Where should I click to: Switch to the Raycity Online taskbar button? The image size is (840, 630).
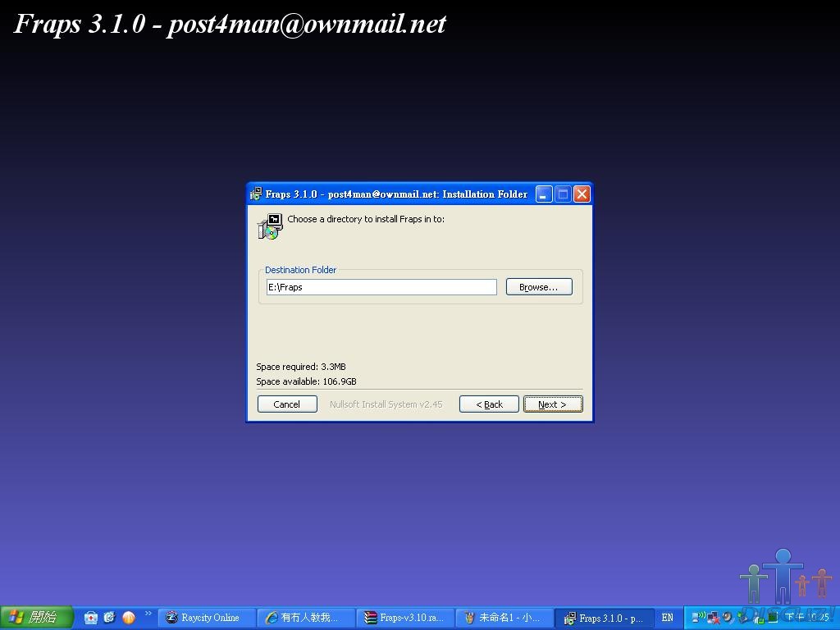(207, 618)
